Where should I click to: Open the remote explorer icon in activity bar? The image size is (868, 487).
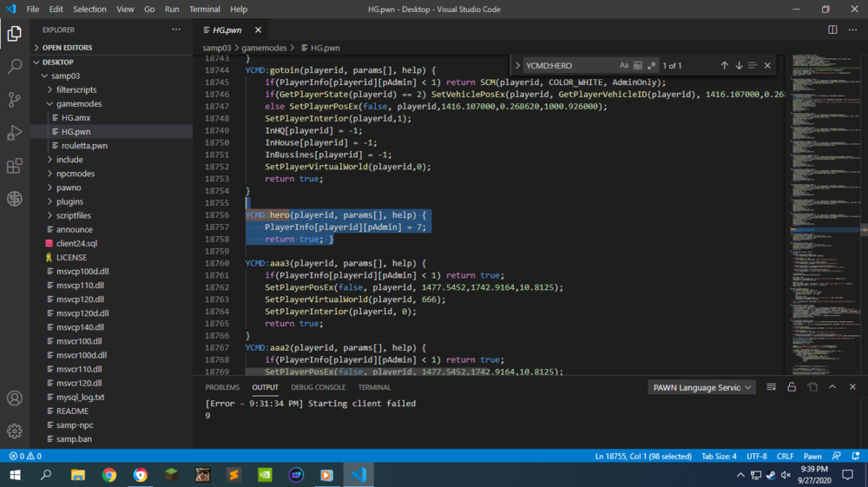15,199
